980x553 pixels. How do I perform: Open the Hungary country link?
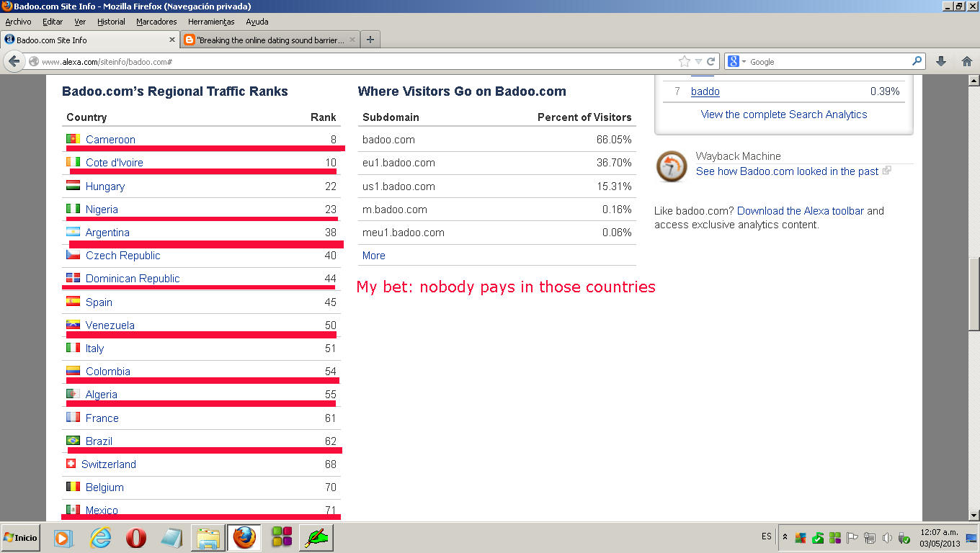pos(105,186)
